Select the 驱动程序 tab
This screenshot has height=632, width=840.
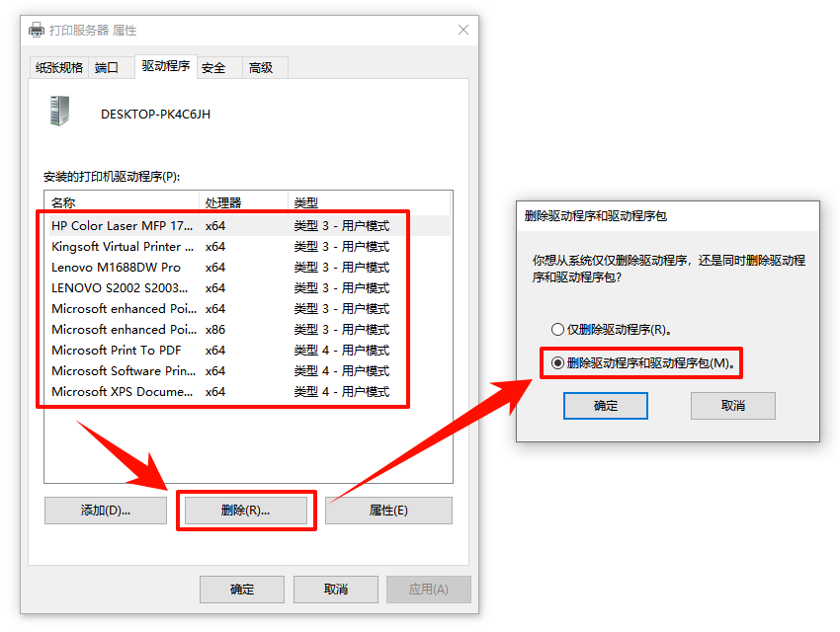coord(166,66)
